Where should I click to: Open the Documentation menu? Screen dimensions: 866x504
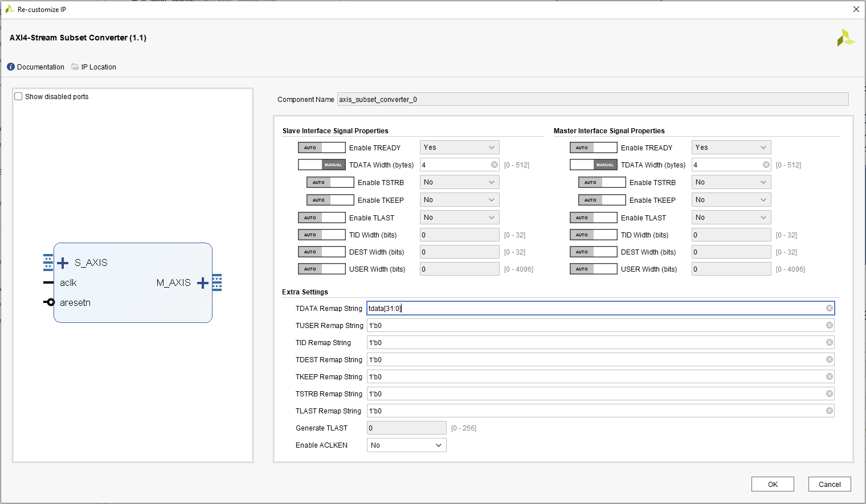tap(35, 67)
